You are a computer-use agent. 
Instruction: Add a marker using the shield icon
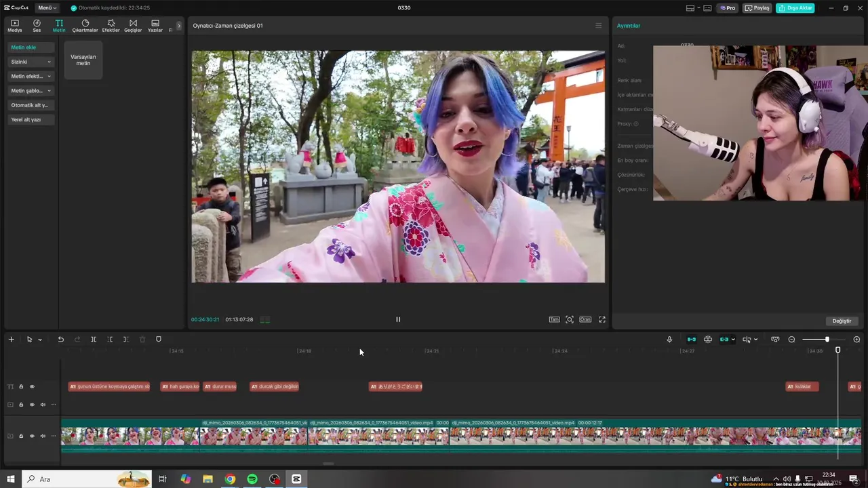159,340
